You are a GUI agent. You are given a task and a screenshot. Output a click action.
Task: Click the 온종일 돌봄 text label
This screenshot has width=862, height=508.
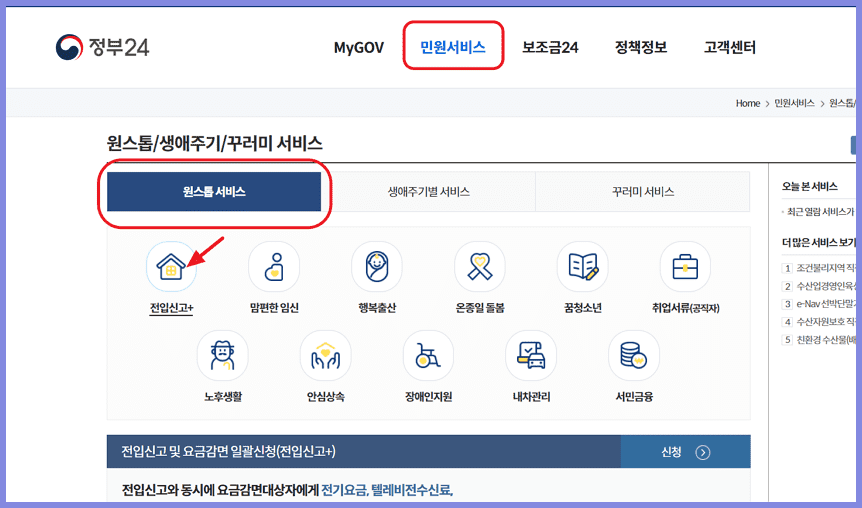[480, 308]
